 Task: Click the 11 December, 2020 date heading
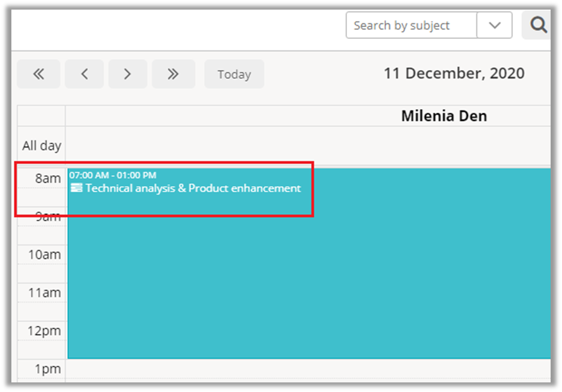click(x=454, y=73)
